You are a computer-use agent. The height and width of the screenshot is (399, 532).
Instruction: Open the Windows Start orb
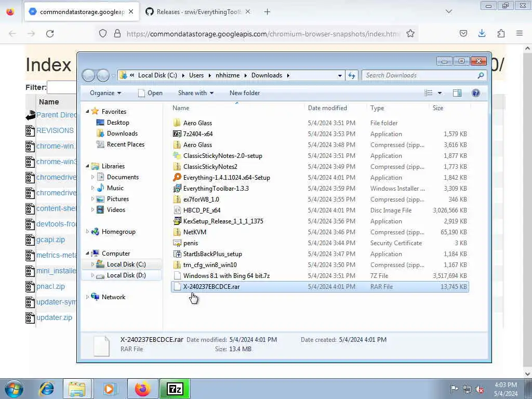pyautogui.click(x=14, y=389)
